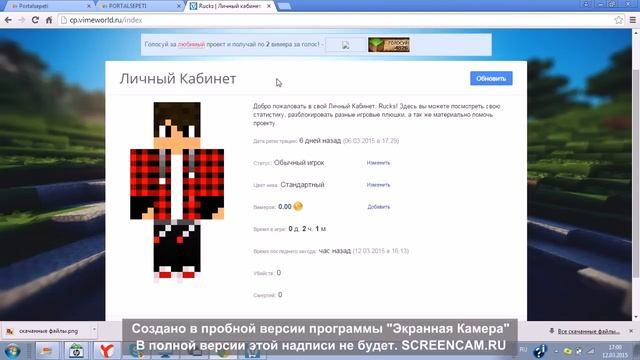Image resolution: width=640 pixels, height=360 pixels.
Task: Close the first Portalsepeti tab
Action: pos(89,6)
